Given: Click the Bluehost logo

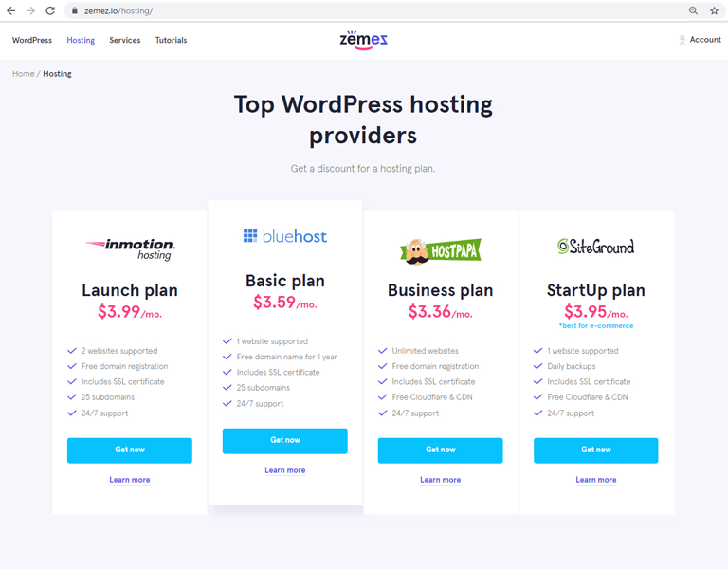Looking at the screenshot, I should pyautogui.click(x=285, y=236).
